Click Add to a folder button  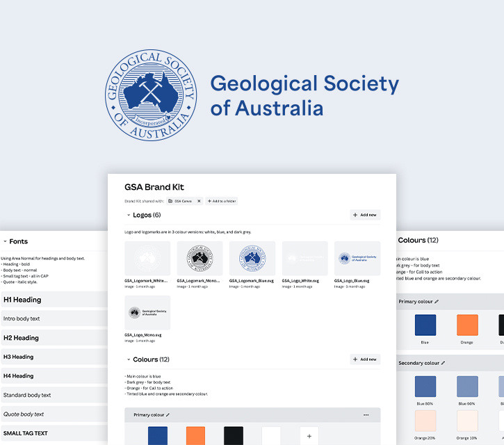click(x=222, y=201)
